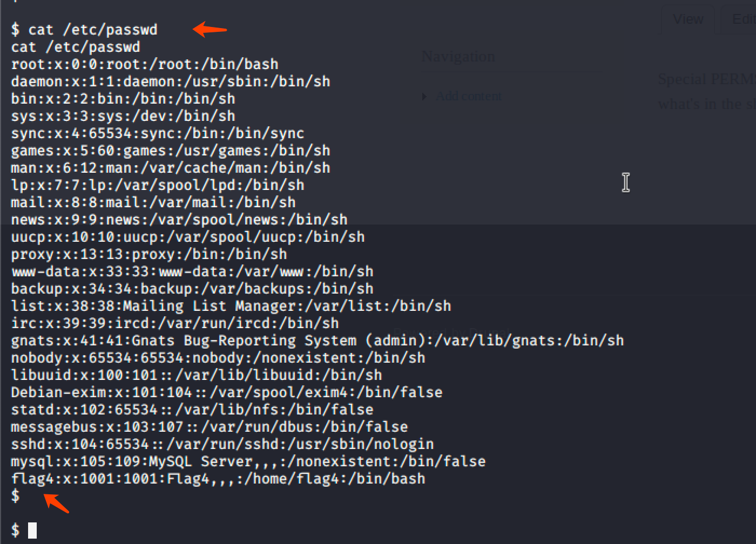The height and width of the screenshot is (544, 756).
Task: Open the View tab in the background page
Action: [x=688, y=19]
